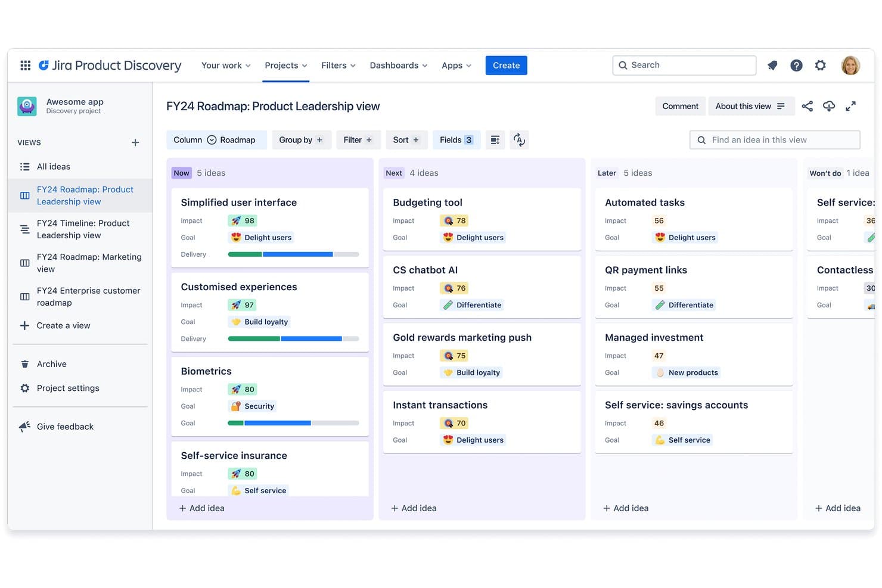Open the Dashboards dropdown menu
The height and width of the screenshot is (588, 882).
click(399, 66)
